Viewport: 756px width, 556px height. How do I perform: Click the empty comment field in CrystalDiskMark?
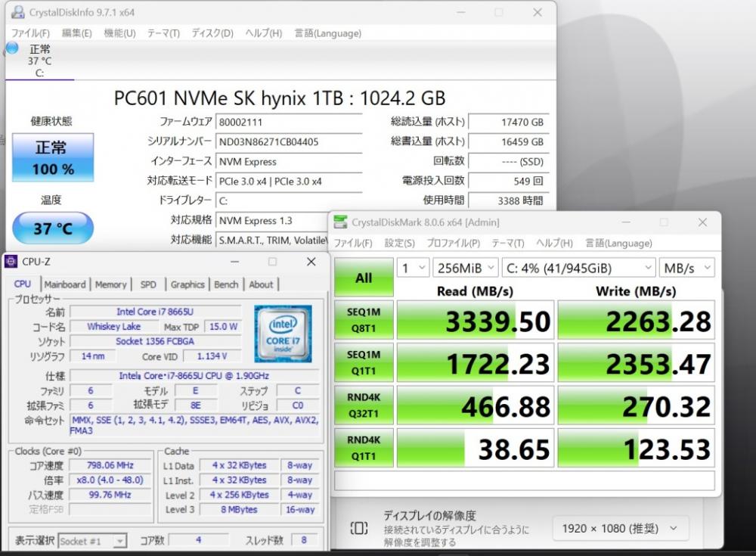coord(525,480)
